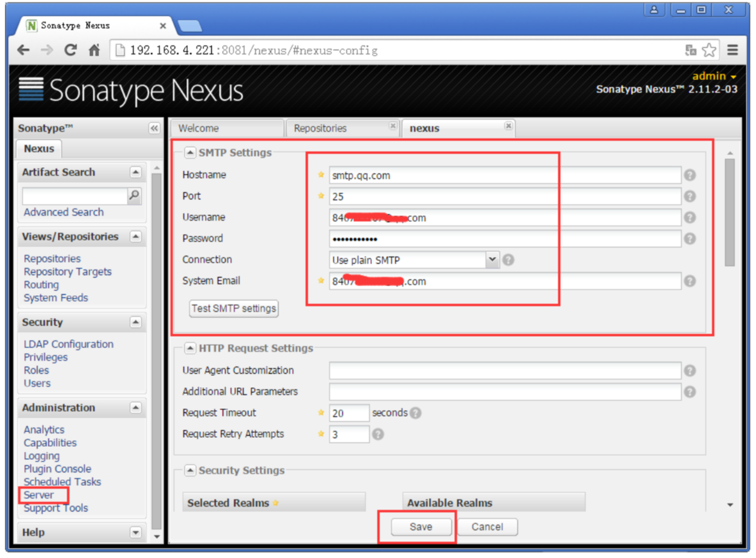Open the Server administration link
The height and width of the screenshot is (558, 756).
(x=39, y=495)
